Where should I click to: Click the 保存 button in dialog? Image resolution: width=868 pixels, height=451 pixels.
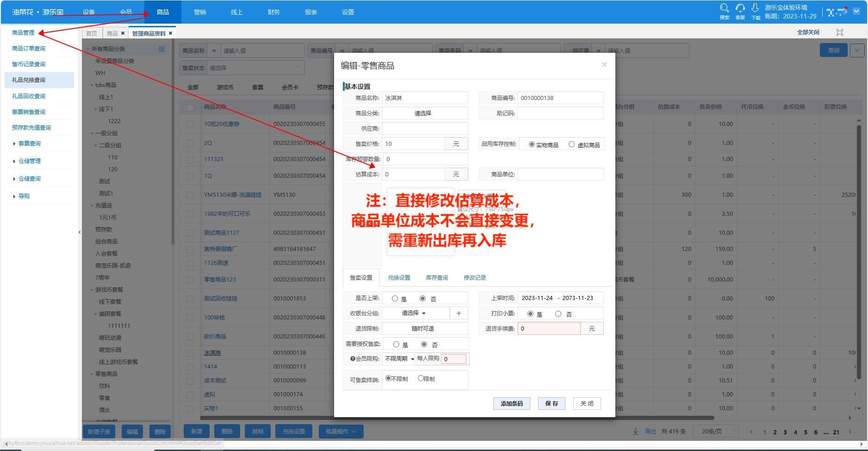[x=552, y=403]
